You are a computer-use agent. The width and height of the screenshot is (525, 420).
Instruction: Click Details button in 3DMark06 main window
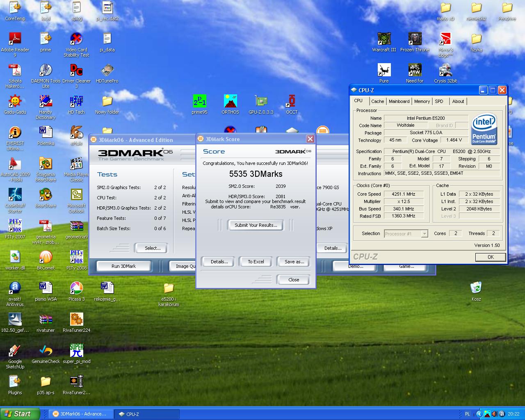pyautogui.click(x=333, y=248)
